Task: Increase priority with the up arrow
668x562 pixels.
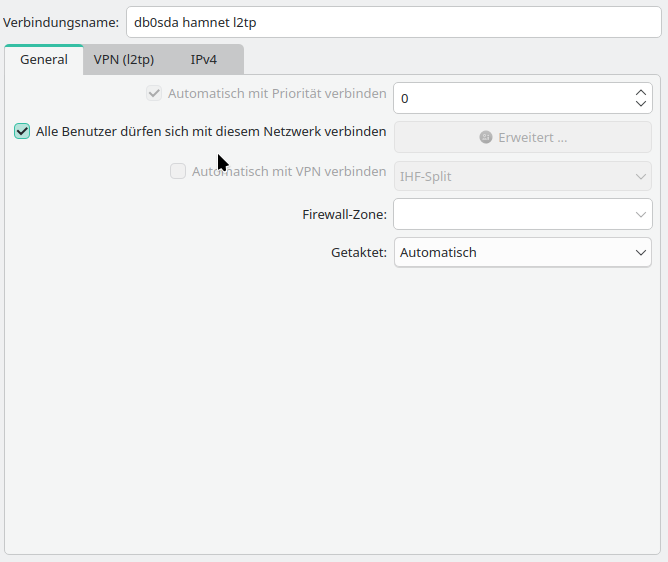Action: pyautogui.click(x=641, y=92)
